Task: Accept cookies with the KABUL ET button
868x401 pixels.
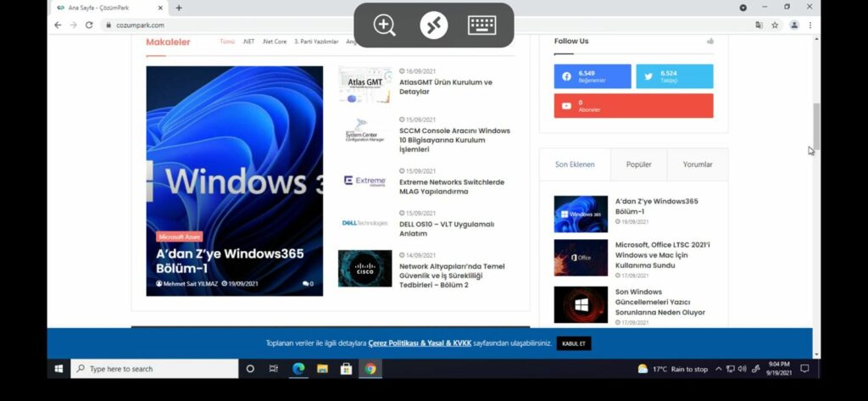Action: (x=574, y=343)
